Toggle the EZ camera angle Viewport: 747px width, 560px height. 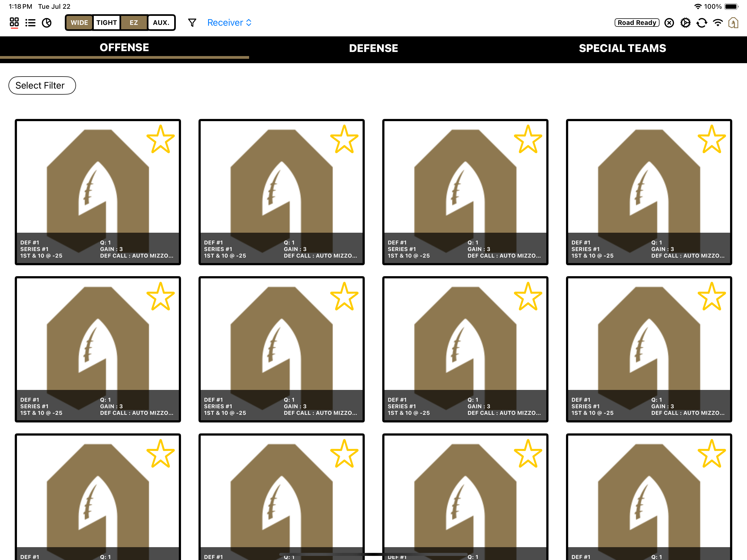click(x=134, y=23)
